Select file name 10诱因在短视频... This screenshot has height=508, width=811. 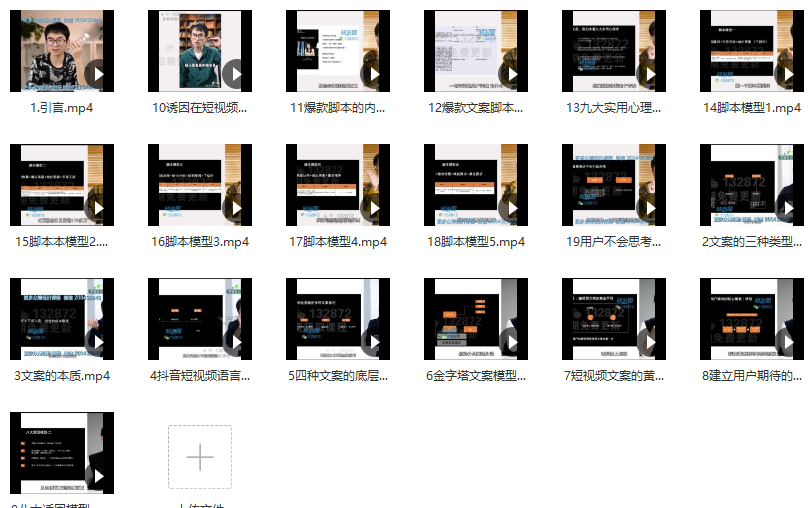(x=200, y=108)
